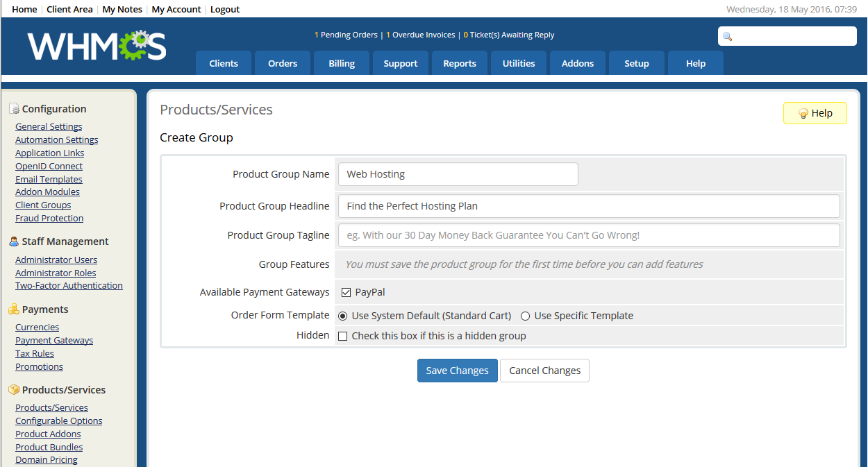Open the Setup navigation tab

636,63
